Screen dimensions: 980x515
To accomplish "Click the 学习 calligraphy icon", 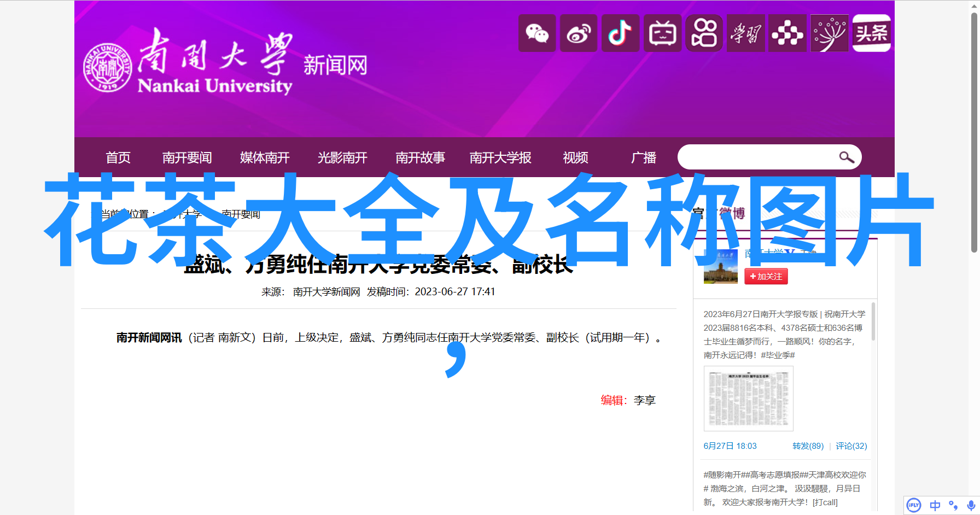I will click(745, 33).
